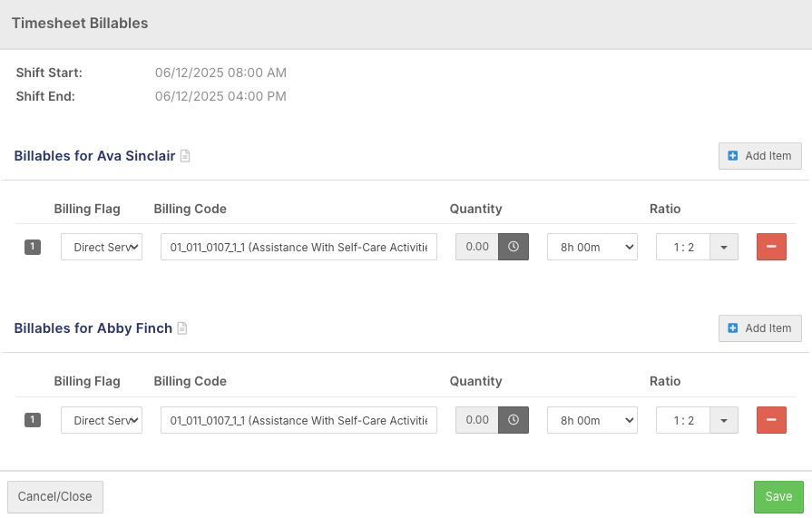Add Item to Abby Finch billables
812x518 pixels.
click(x=759, y=328)
